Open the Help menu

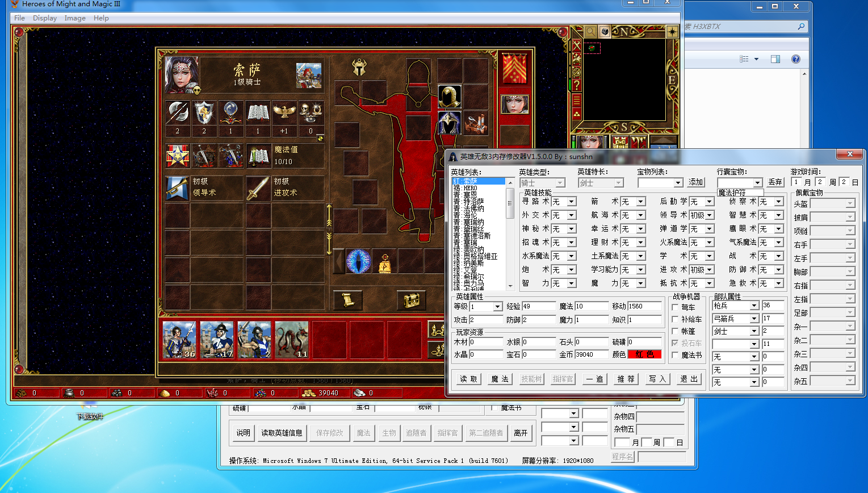click(101, 18)
